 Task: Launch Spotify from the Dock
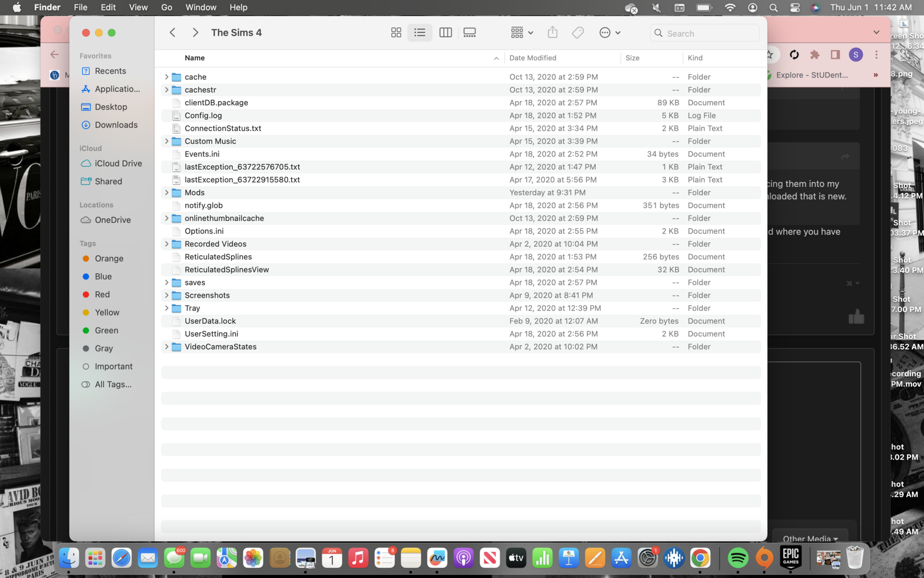[738, 558]
